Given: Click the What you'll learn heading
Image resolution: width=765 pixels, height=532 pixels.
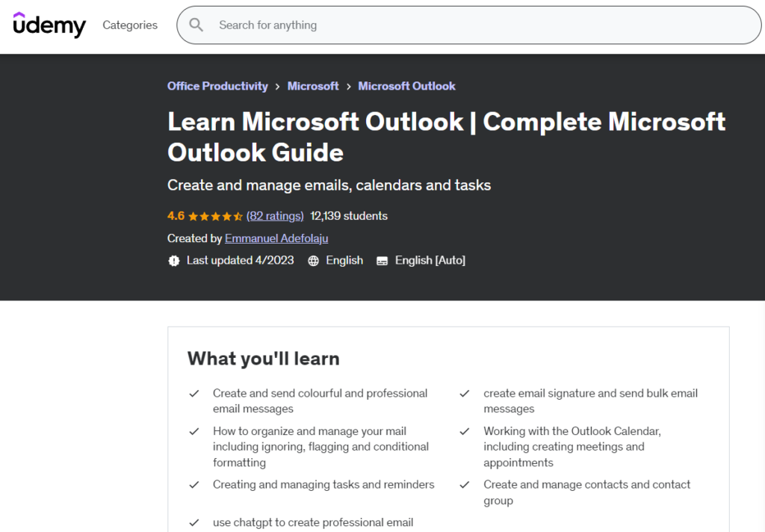Looking at the screenshot, I should 263,359.
